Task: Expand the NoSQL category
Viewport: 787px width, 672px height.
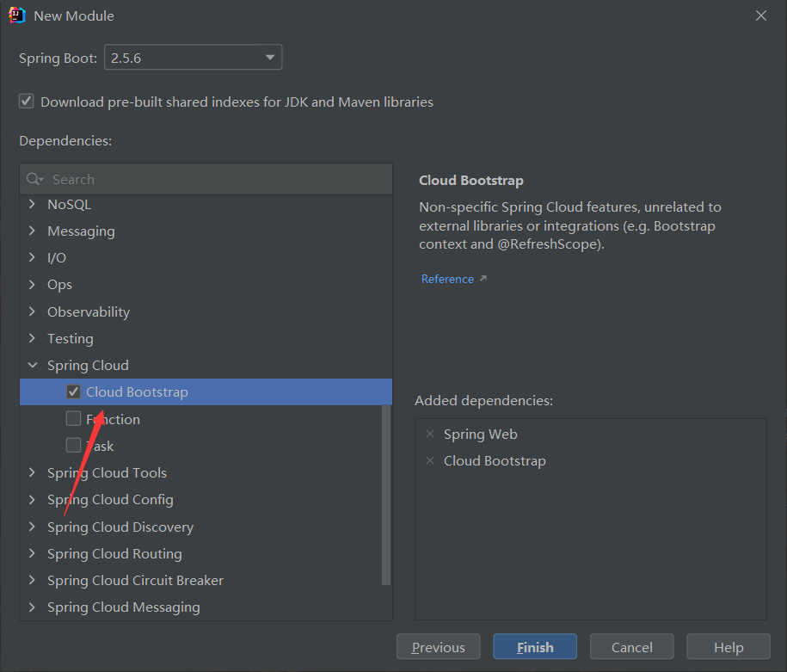Action: pos(32,205)
